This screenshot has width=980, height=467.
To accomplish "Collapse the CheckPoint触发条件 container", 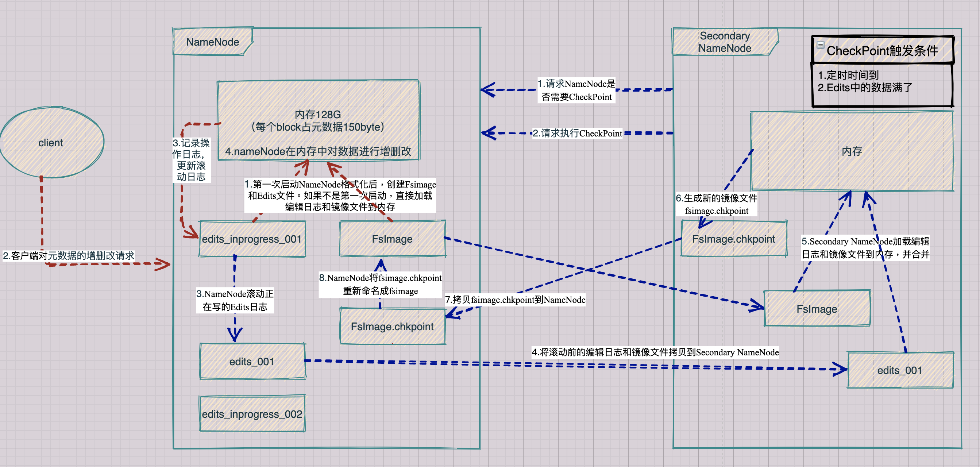I will 821,45.
